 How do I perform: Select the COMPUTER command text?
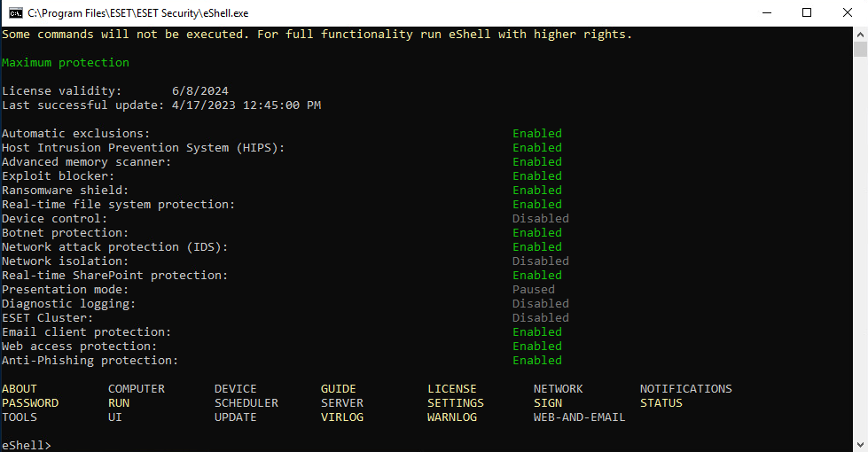click(x=137, y=389)
